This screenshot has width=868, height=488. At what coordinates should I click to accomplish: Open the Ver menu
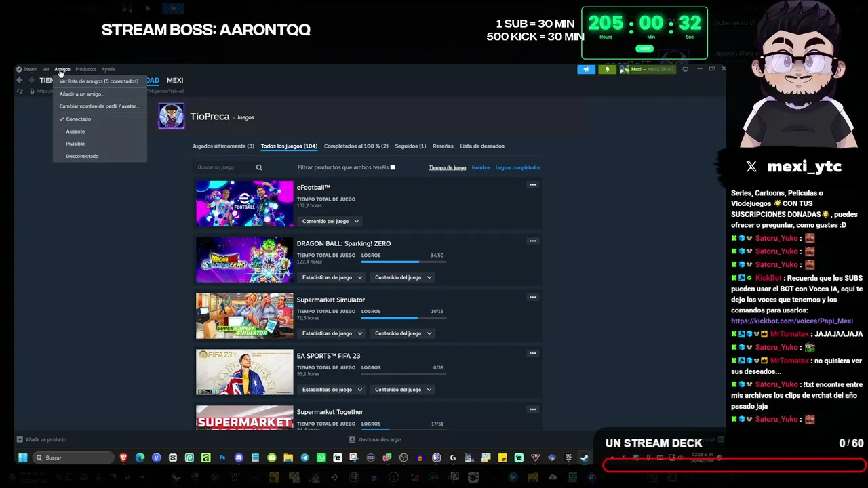pyautogui.click(x=45, y=69)
